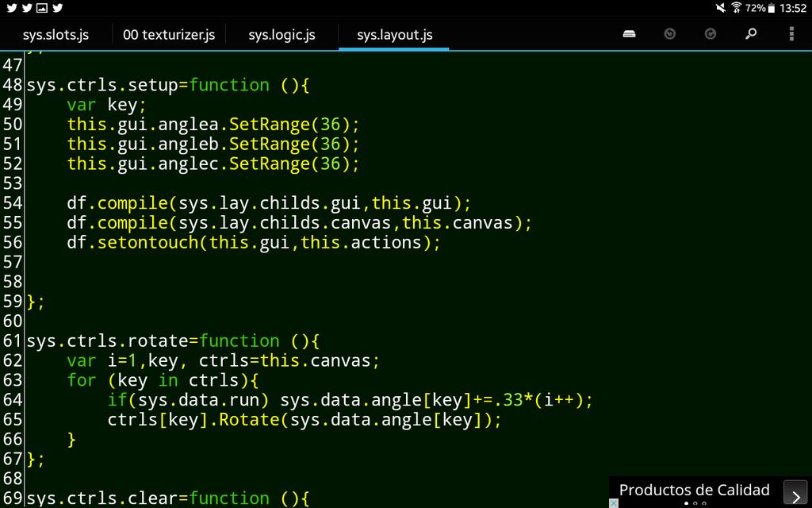This screenshot has width=812, height=508.
Task: Place cursor on sys.ctrls.rotate=function line
Action: point(173,341)
